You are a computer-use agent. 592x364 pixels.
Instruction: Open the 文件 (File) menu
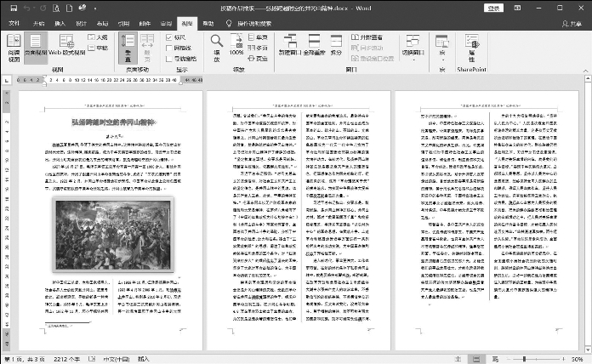pos(14,24)
